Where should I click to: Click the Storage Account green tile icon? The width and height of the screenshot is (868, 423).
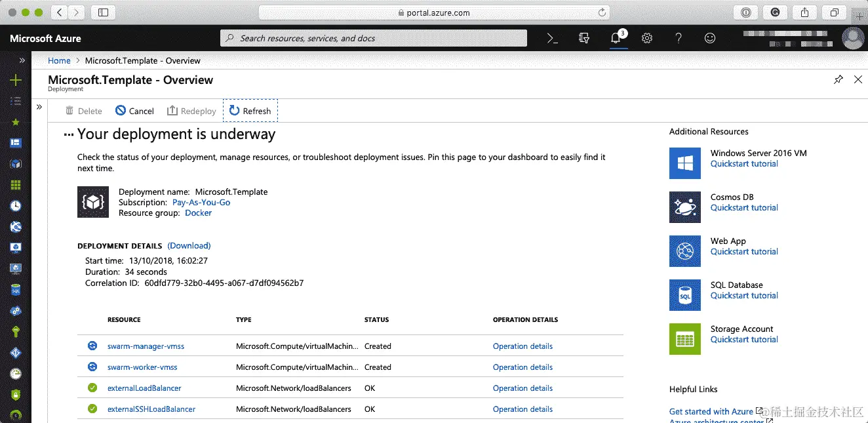click(685, 339)
